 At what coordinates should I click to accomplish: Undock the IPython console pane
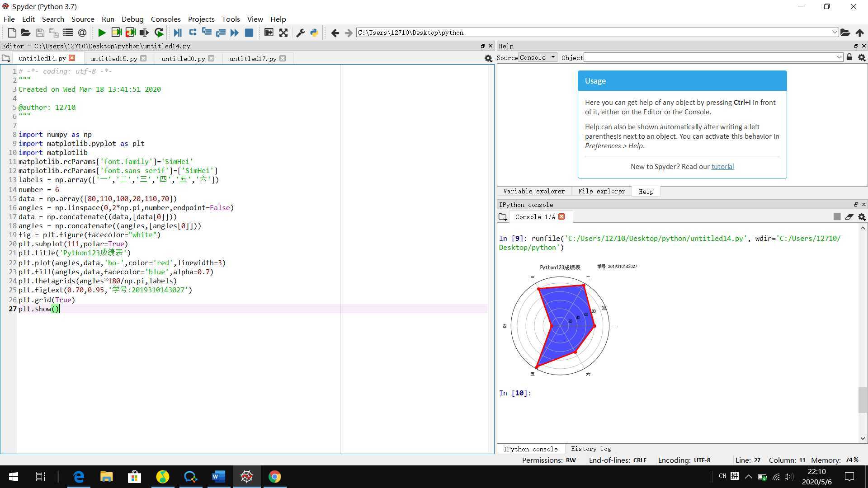point(856,205)
